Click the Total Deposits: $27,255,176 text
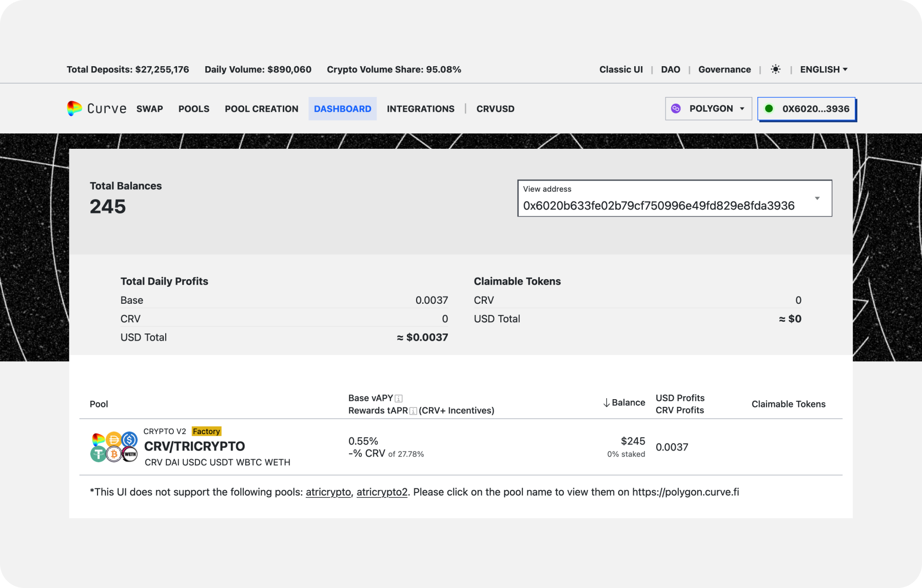Screen dimensions: 922x588 point(128,69)
